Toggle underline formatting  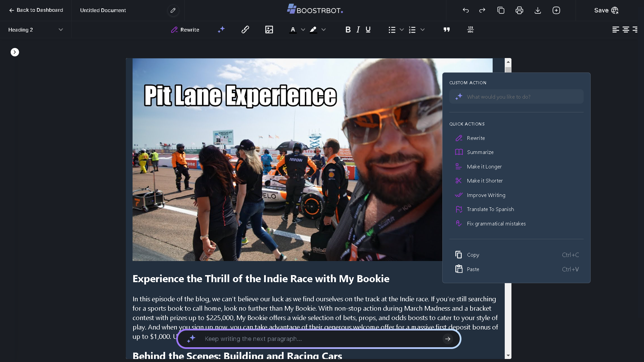tap(368, 30)
